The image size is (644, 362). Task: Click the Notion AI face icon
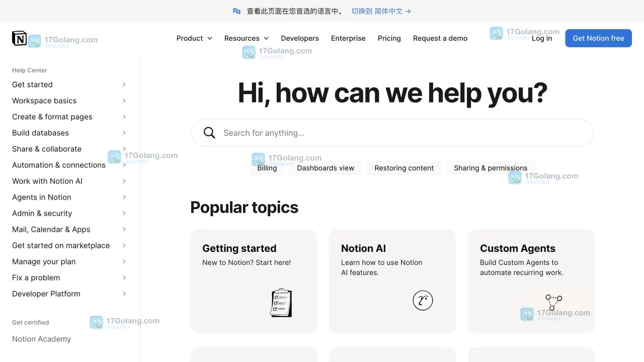pos(423,301)
